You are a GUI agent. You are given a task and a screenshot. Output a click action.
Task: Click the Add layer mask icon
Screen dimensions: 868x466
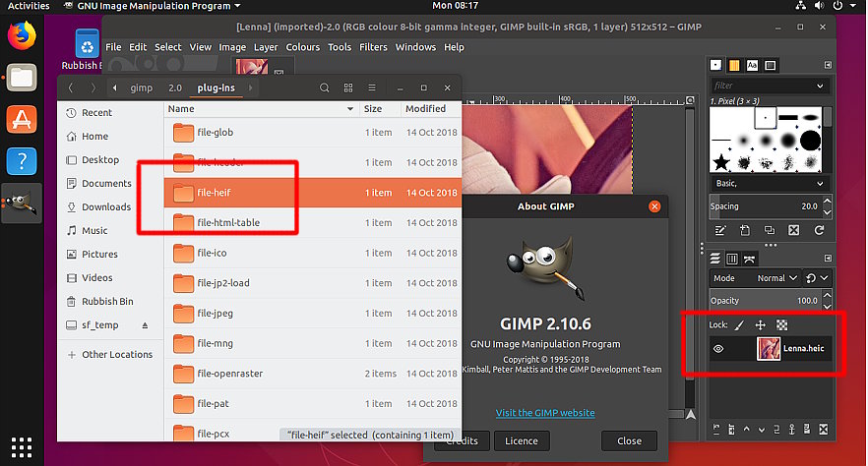[x=807, y=429]
